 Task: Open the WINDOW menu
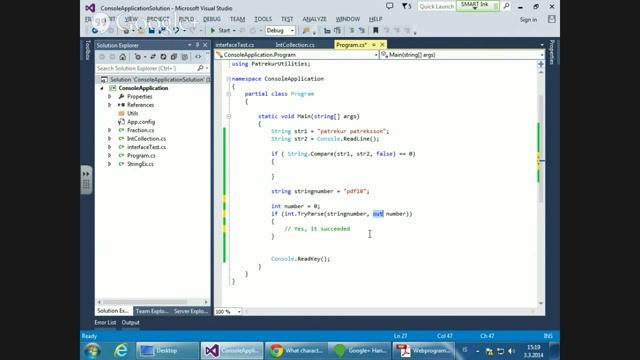pos(348,19)
